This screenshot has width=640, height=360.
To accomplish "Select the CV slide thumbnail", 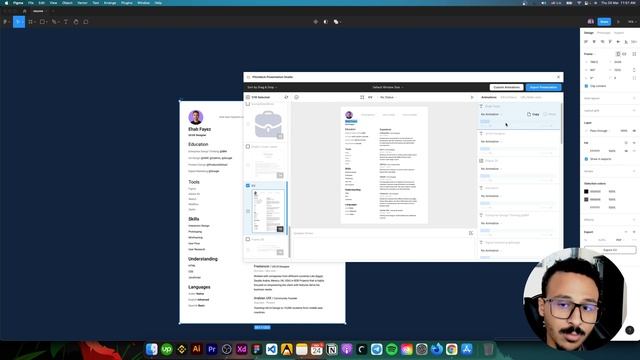I will [x=268, y=211].
